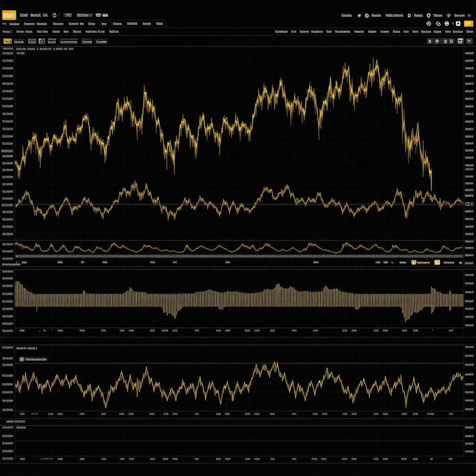The height and width of the screenshot is (476, 476).
Task: Click the circular refresh icon beside header labels
Action: pyautogui.click(x=55, y=15)
